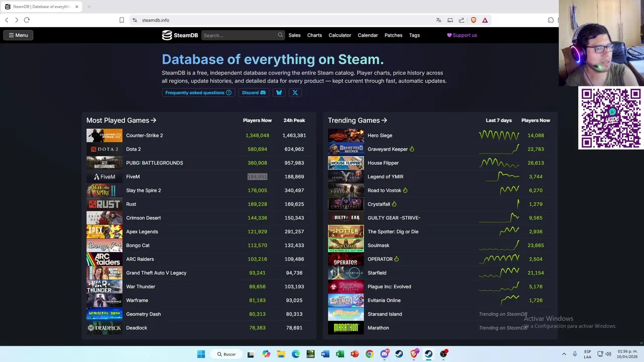Open Hero Siege trending game

coord(380,135)
